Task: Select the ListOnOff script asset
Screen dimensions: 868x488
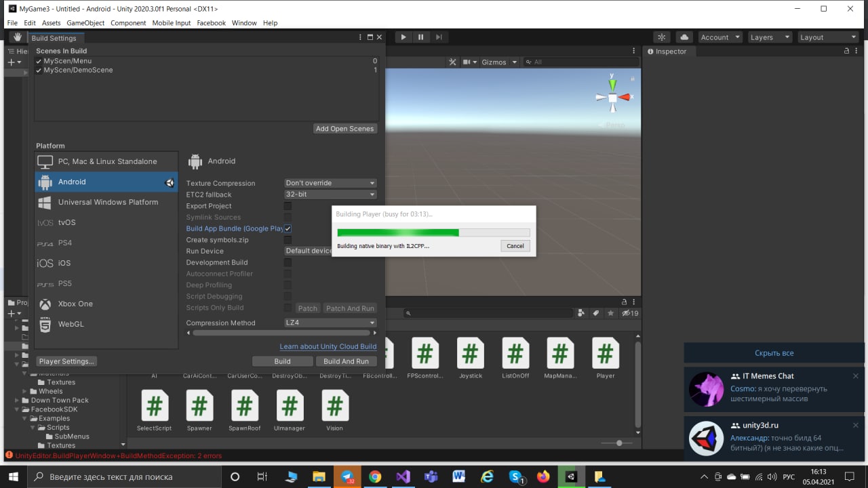Action: click(x=515, y=358)
